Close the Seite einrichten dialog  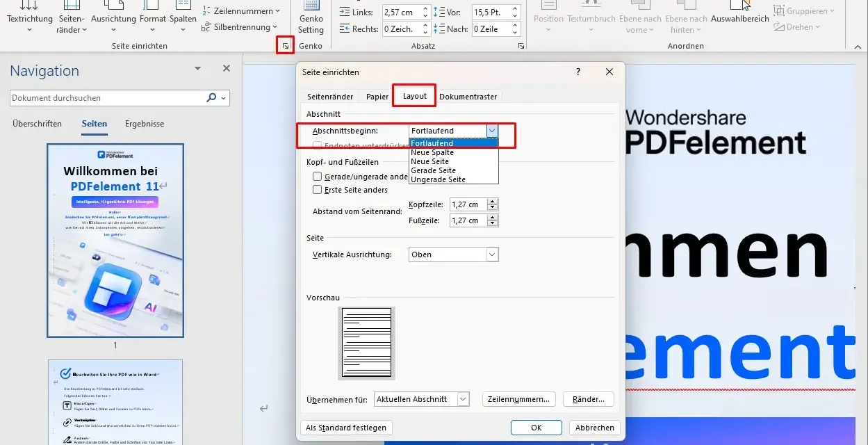(x=609, y=72)
